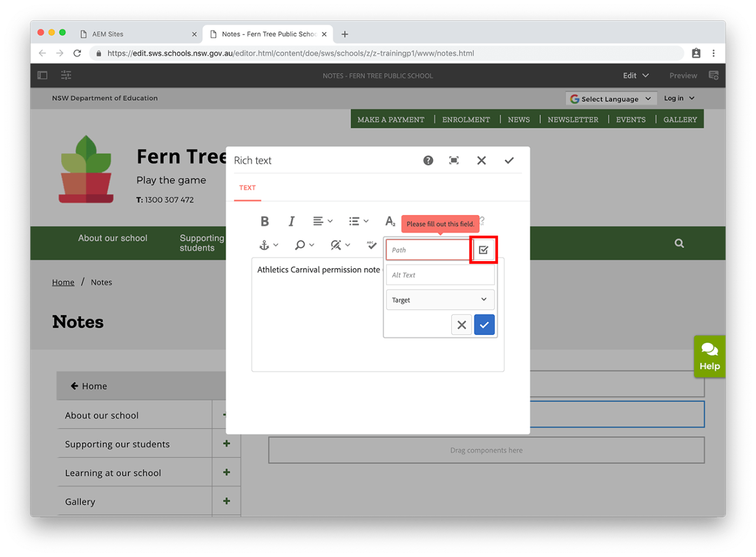Go back in browser history
The height and width of the screenshot is (557, 756).
click(x=42, y=53)
